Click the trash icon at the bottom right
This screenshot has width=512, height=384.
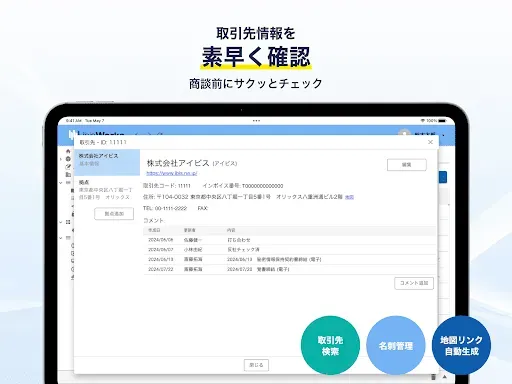click(433, 377)
